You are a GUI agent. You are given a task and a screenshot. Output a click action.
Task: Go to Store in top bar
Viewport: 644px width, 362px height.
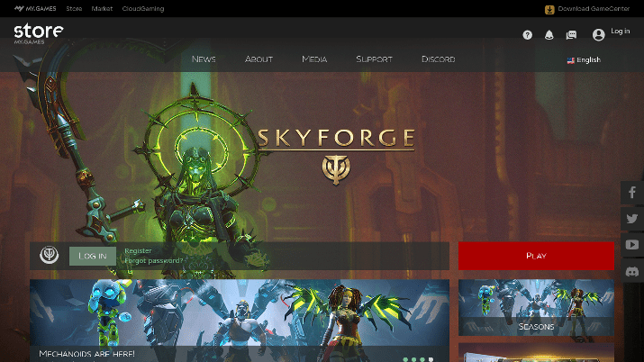pyautogui.click(x=74, y=9)
